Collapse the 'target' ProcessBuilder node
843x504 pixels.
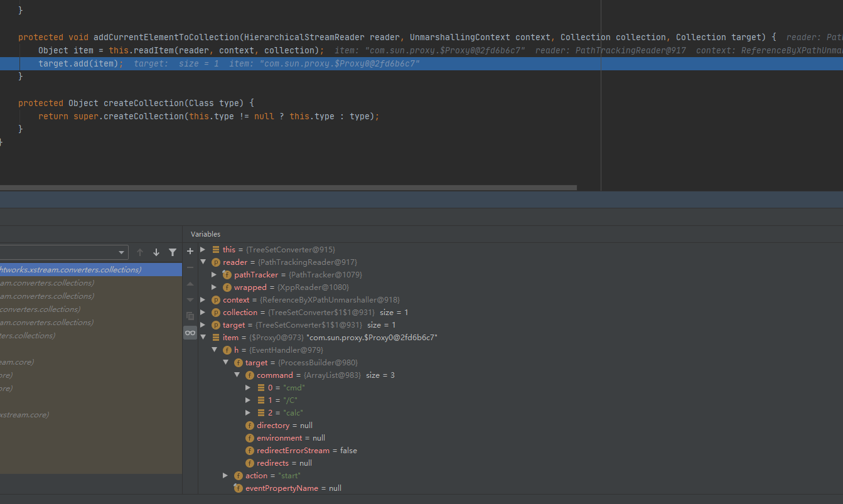(x=225, y=362)
